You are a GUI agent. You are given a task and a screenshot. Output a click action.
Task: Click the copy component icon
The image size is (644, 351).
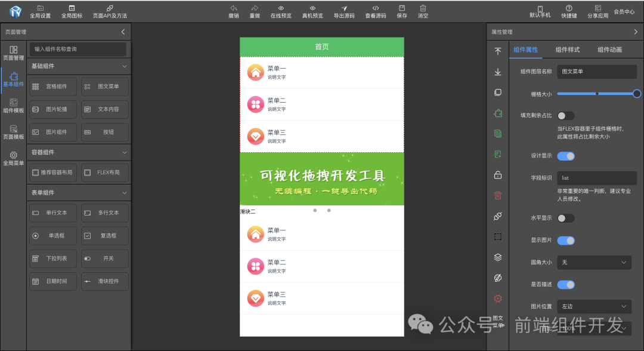(x=498, y=92)
